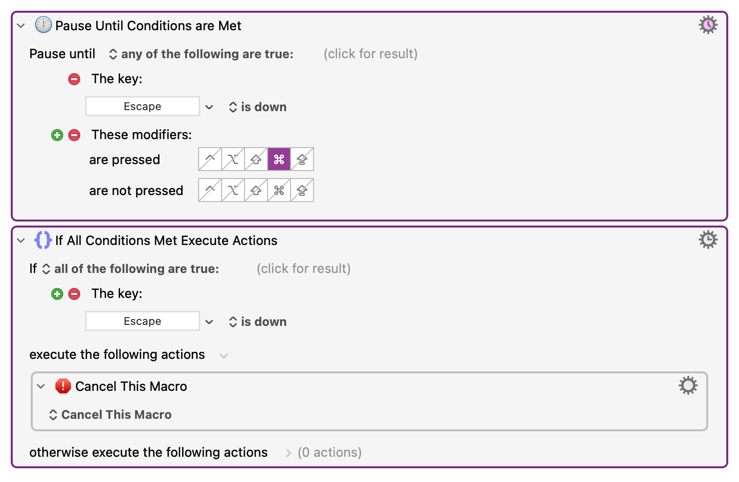Expand the otherwise execute actions section
The image size is (739, 482).
[x=288, y=453]
